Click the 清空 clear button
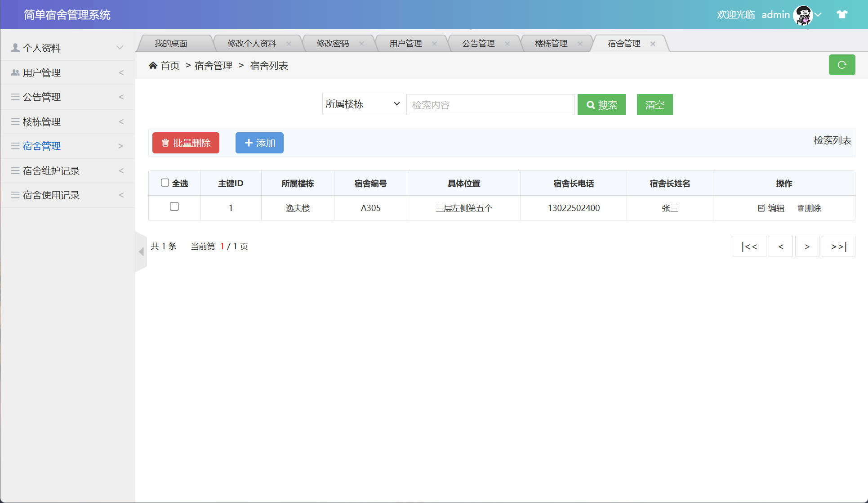Viewport: 868px width, 503px height. point(654,104)
